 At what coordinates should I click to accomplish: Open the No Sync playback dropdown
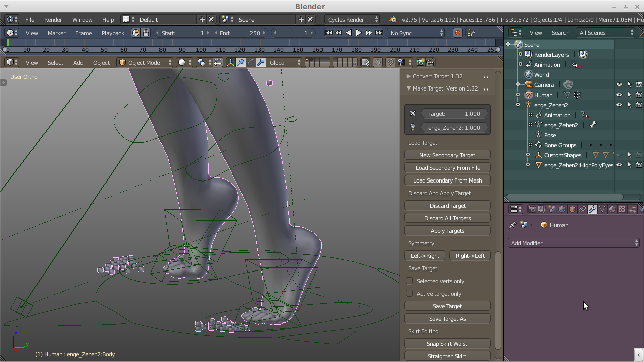tap(417, 33)
